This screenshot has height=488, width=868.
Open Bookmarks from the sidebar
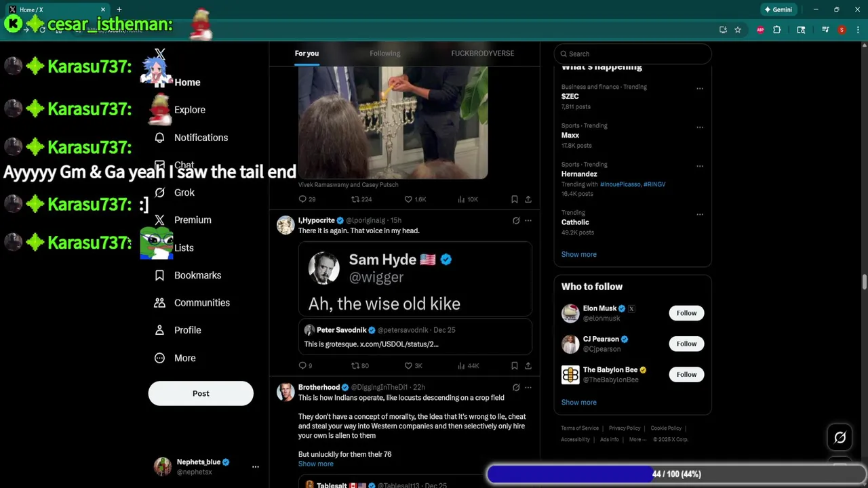point(188,275)
